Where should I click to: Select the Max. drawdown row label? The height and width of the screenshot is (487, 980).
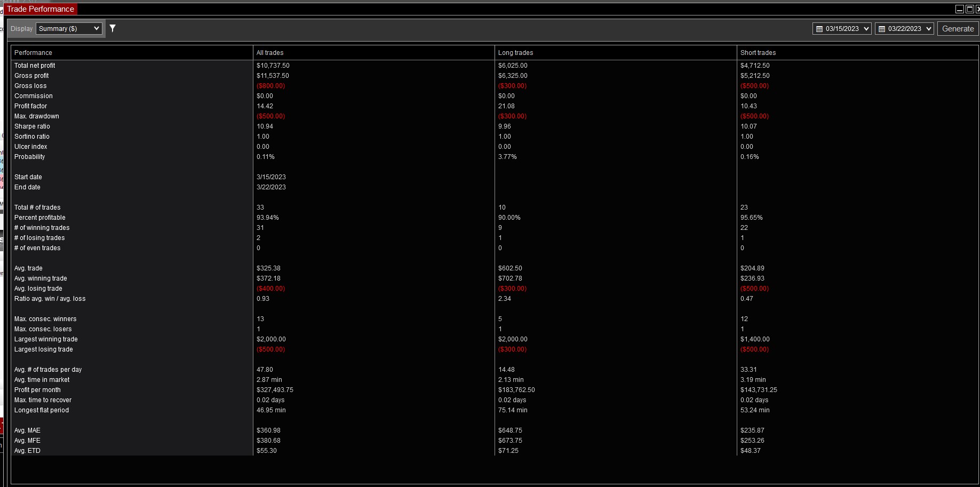point(37,116)
